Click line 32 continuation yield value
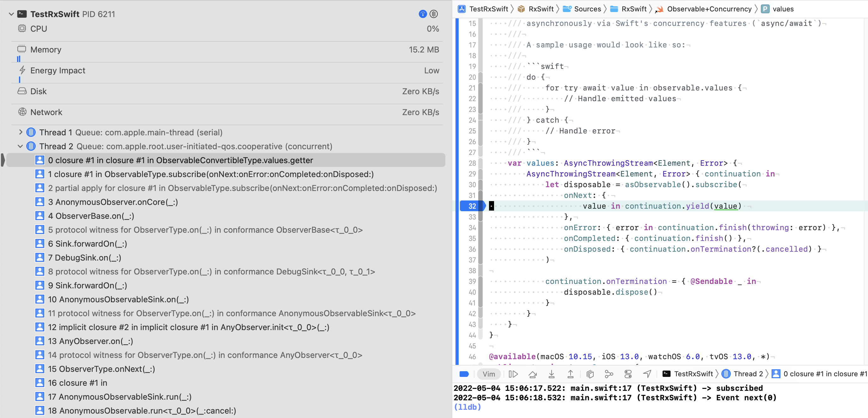Screen dimensions: 868x418 click(662, 206)
